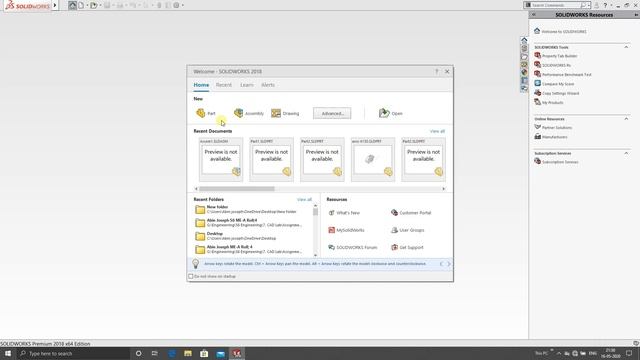Collapse the Online Resources section

coord(626,119)
